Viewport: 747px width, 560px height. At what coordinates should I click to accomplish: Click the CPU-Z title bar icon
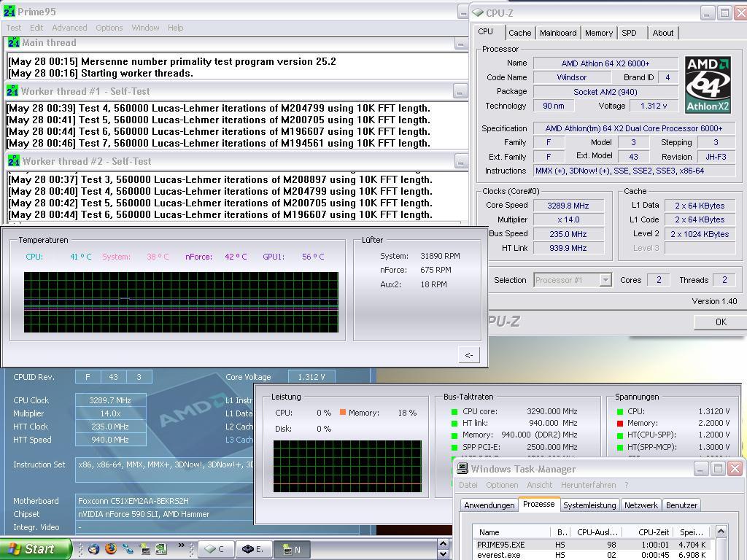pos(478,13)
